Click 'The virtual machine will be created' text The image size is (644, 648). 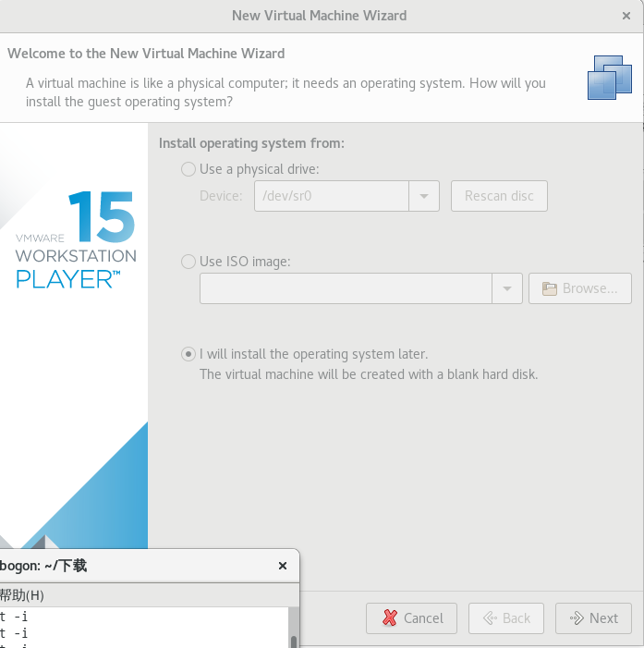[369, 374]
